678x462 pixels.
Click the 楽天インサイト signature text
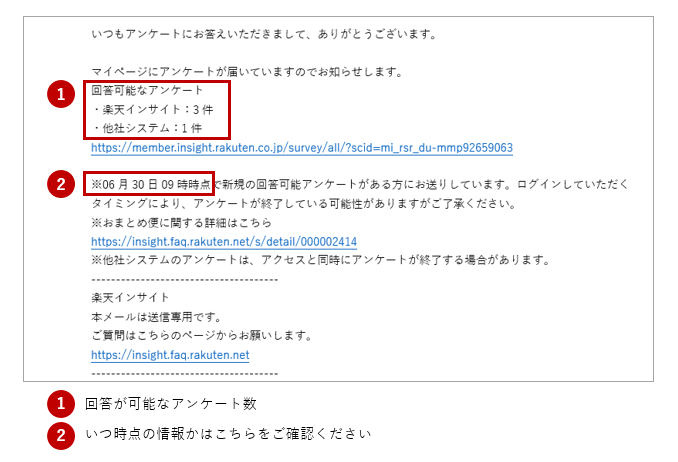click(130, 298)
